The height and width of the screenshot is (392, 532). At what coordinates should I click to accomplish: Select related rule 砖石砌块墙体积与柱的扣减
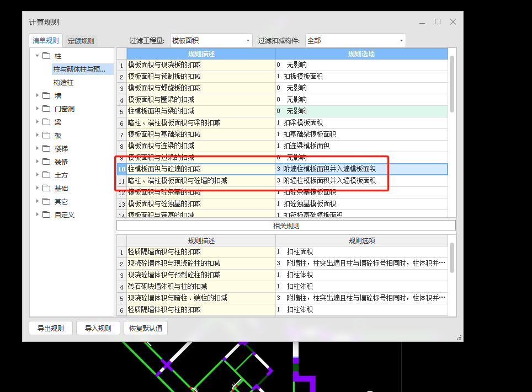(201, 286)
